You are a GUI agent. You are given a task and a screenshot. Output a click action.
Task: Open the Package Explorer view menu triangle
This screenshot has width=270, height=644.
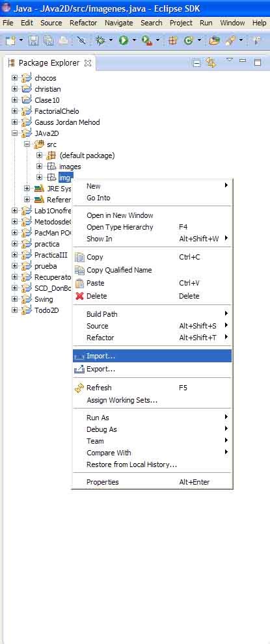(x=230, y=60)
